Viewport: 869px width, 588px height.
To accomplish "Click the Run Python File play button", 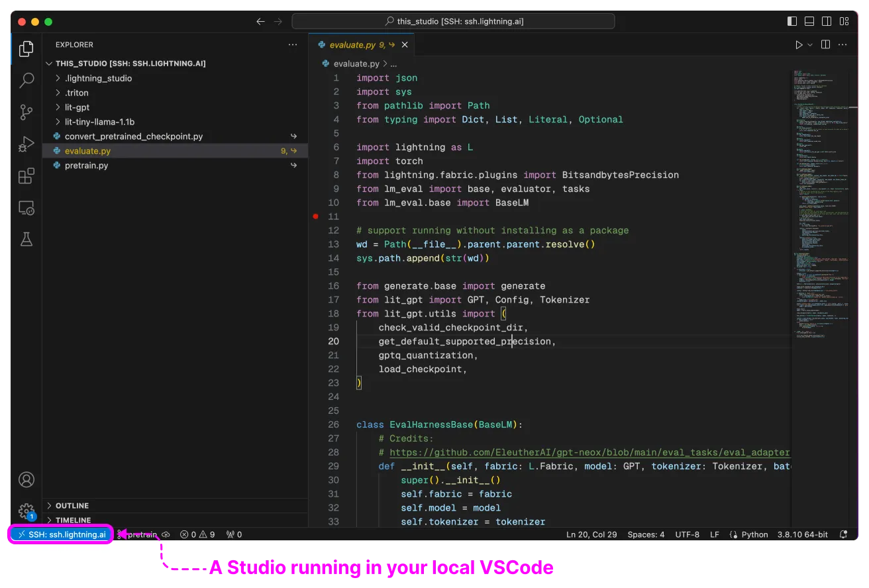I will 799,44.
